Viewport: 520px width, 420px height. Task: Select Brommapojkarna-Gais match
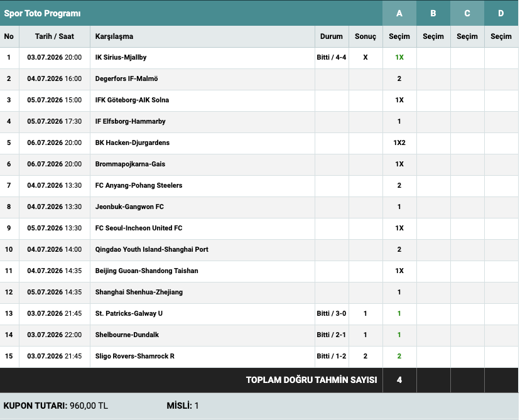coord(130,164)
